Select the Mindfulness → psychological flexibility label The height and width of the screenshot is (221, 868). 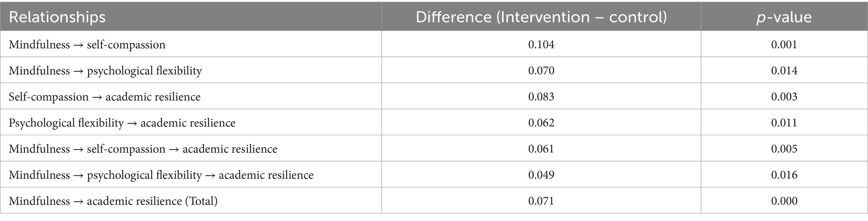tap(105, 71)
